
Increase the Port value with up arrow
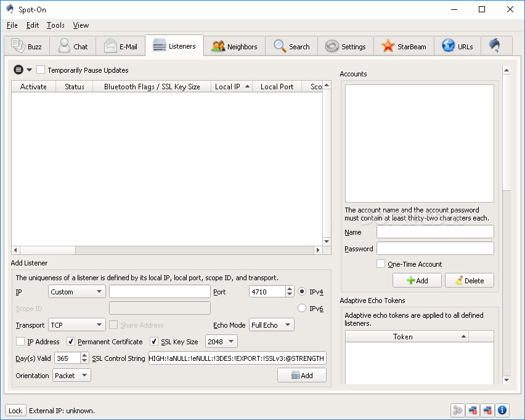290,288
